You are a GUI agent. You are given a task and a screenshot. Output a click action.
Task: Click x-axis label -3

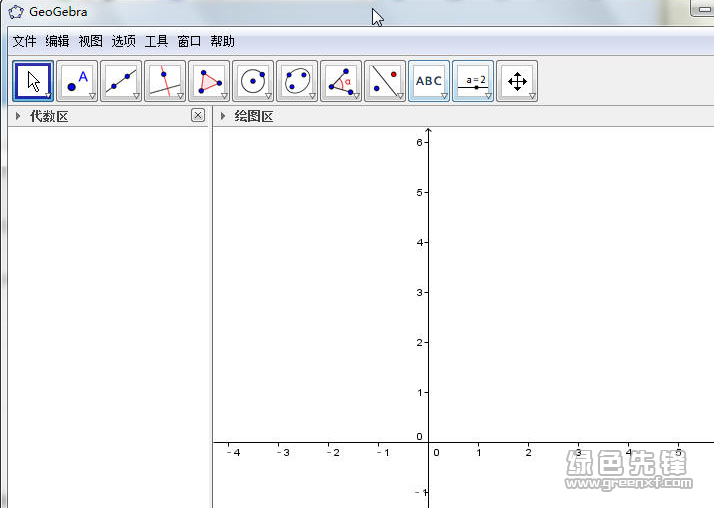[x=283, y=452]
